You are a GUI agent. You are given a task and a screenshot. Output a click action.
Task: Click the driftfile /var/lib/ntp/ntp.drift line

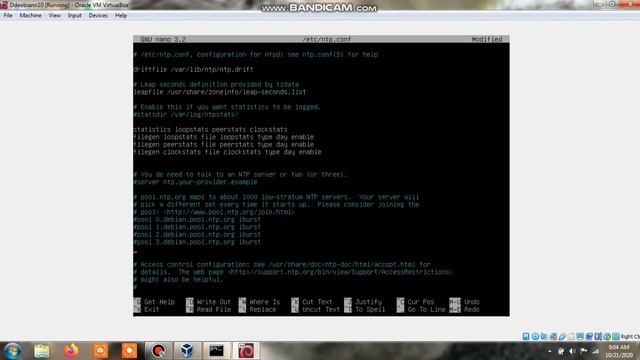click(x=193, y=69)
